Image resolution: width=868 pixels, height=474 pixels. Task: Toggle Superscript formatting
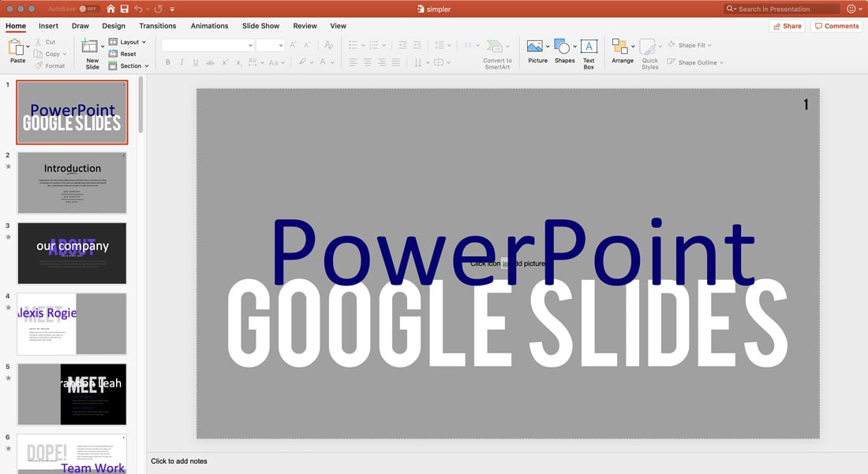[x=225, y=62]
